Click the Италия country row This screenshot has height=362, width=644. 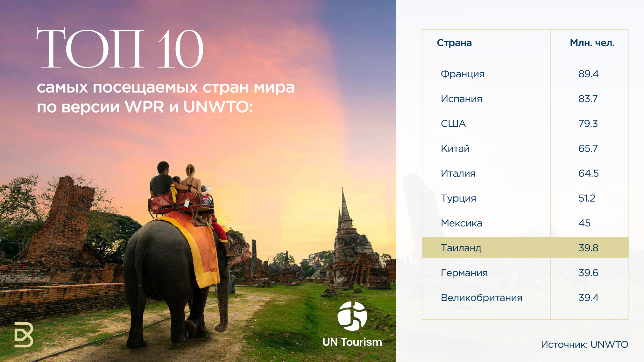458,173
